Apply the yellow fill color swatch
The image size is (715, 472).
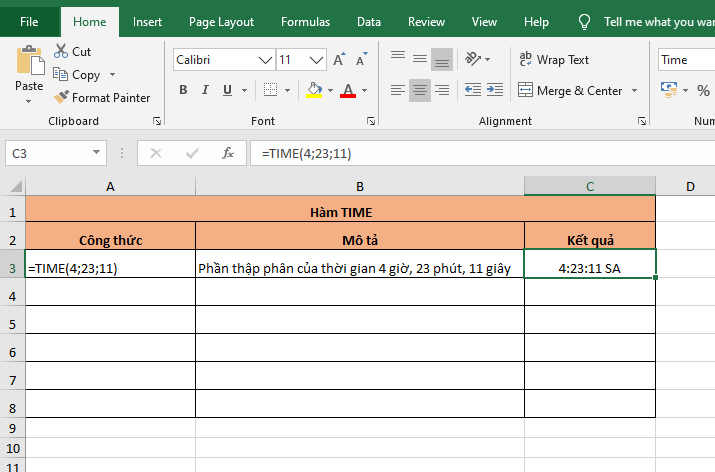(314, 90)
